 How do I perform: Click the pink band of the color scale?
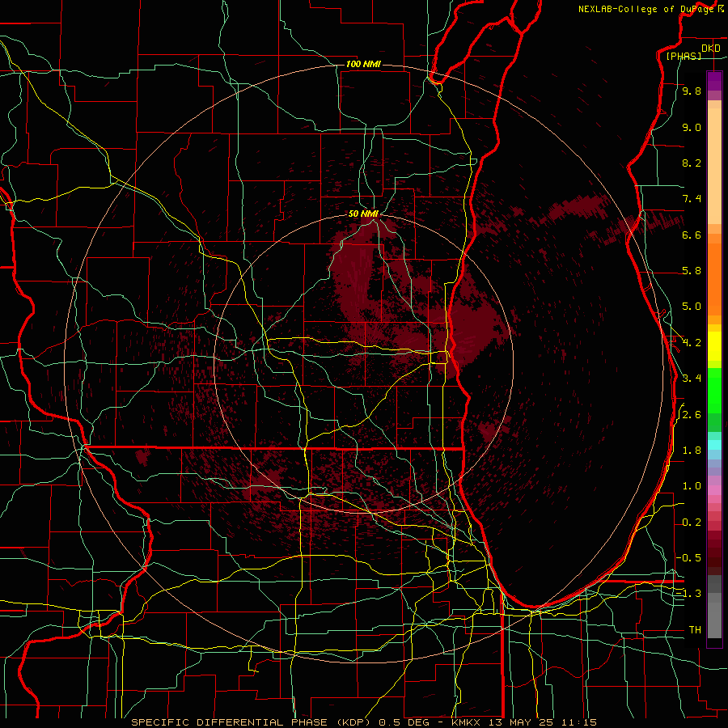[714, 490]
